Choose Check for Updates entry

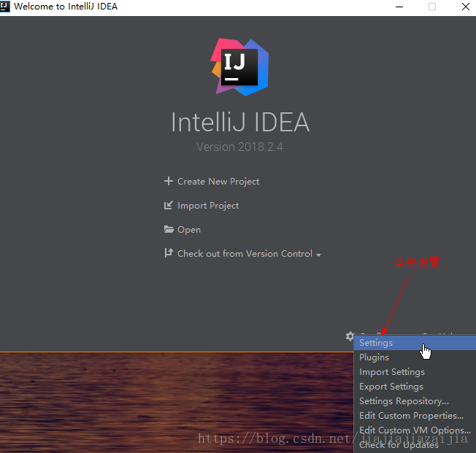415,445
